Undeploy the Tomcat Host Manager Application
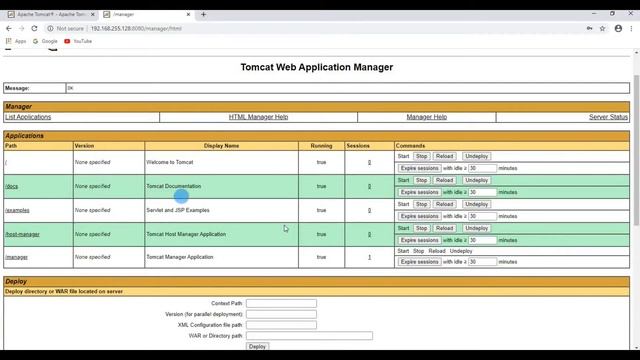Viewport: 640px width, 360px height. tap(476, 229)
